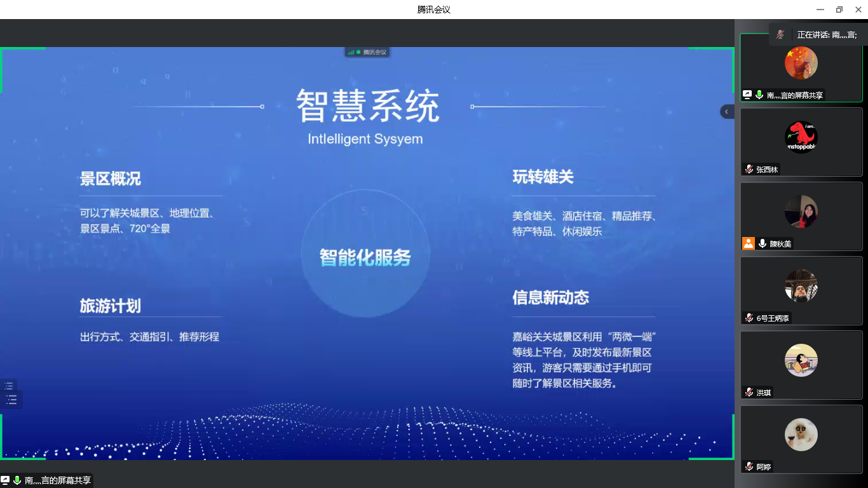Click 张西林's muted microphone icon

749,170
